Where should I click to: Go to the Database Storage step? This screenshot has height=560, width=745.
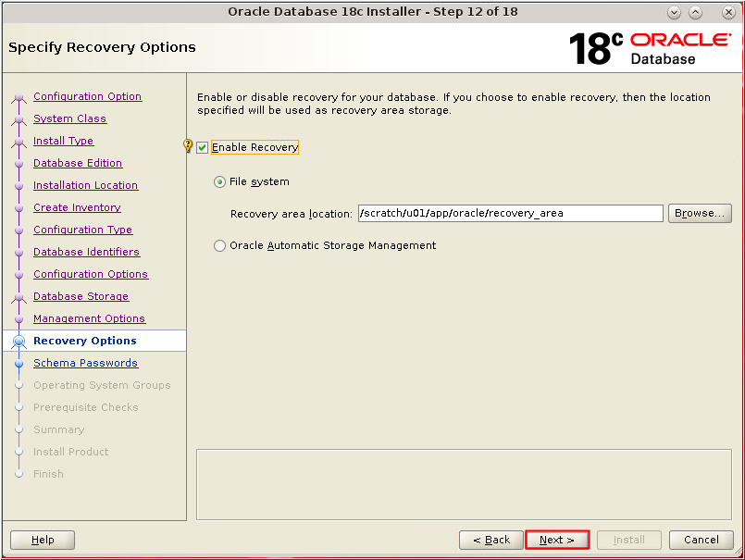point(81,296)
